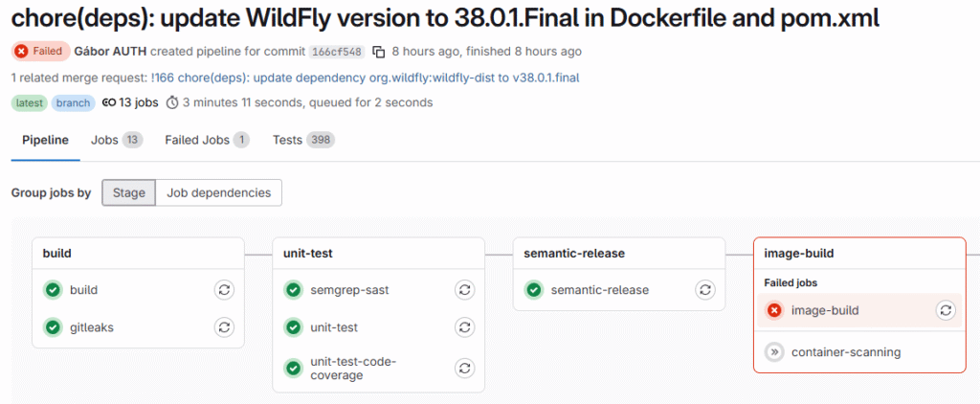Image resolution: width=980 pixels, height=404 pixels.
Task: Copy the commit SHA to clipboard
Action: tap(378, 52)
